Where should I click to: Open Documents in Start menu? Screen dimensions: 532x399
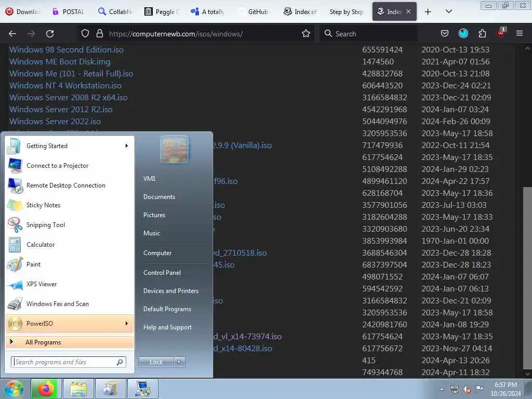(159, 197)
